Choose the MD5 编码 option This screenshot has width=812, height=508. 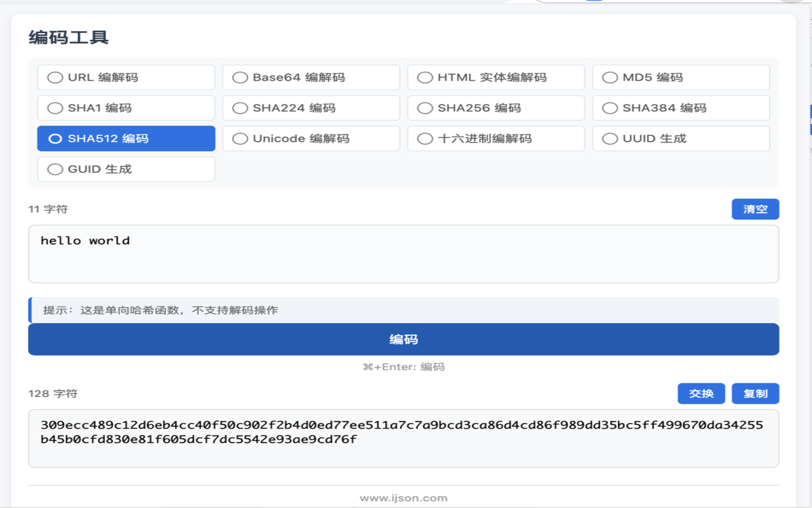coord(681,77)
